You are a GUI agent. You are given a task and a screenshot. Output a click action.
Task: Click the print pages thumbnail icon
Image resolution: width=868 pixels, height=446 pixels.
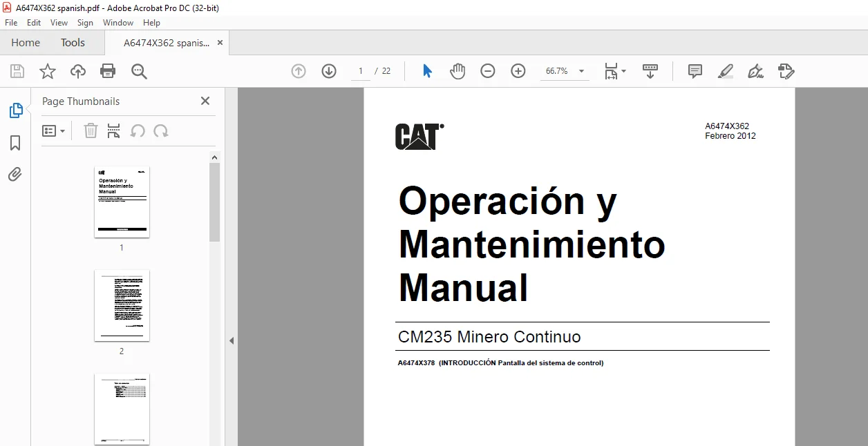[x=114, y=130]
